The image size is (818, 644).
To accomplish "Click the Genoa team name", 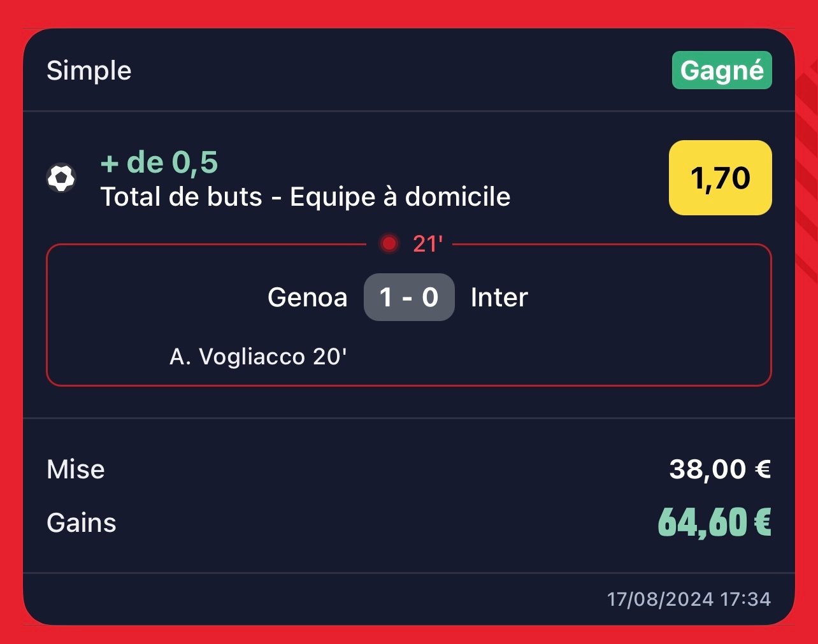I will 308,297.
